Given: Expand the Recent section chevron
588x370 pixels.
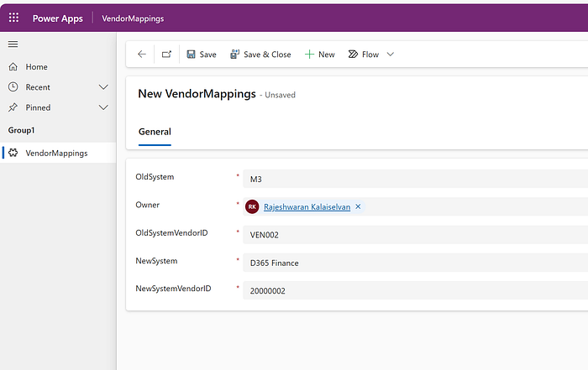Looking at the screenshot, I should (x=103, y=87).
